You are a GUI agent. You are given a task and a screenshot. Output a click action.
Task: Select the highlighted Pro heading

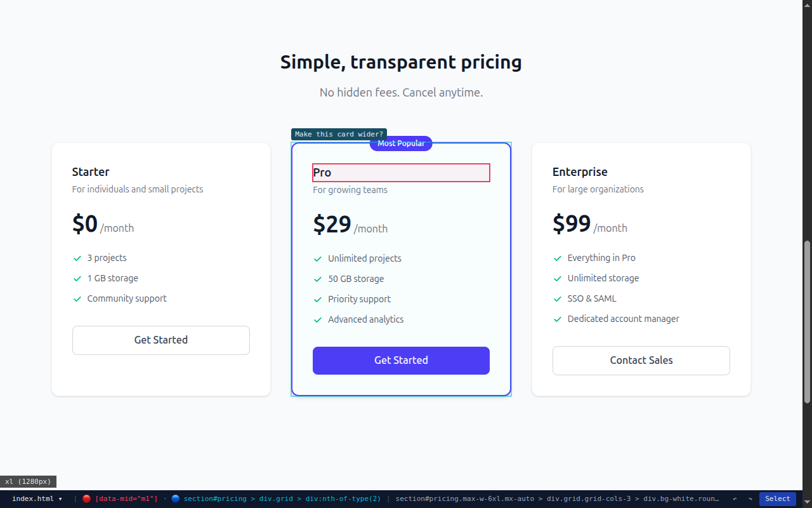click(x=401, y=173)
